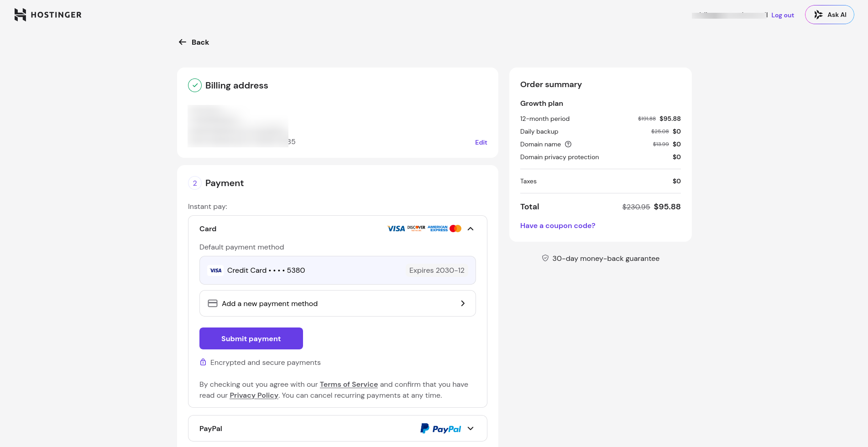Click the Encrypted and secure payments text
This screenshot has height=447, width=868.
[x=265, y=363]
